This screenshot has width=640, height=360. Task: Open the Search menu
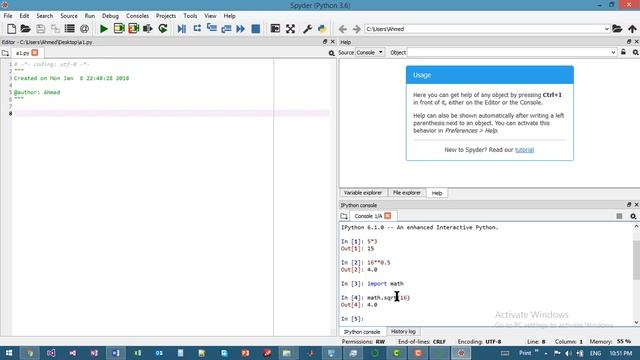pos(44,16)
